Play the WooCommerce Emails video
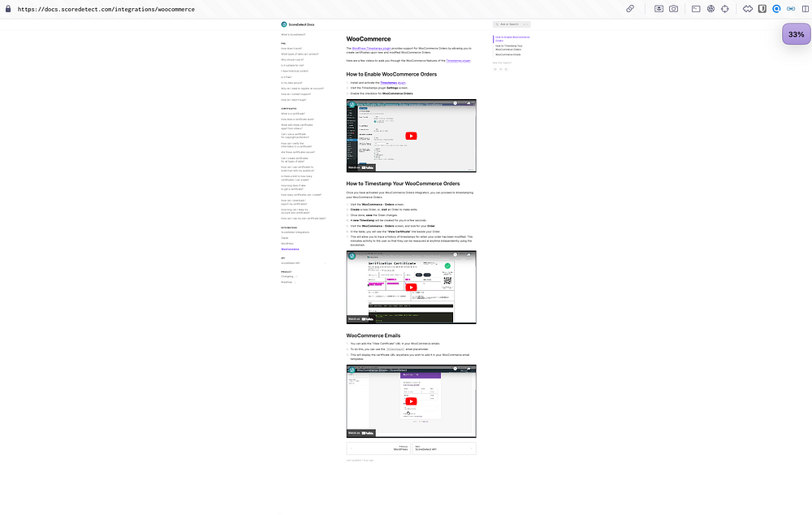 (x=411, y=401)
